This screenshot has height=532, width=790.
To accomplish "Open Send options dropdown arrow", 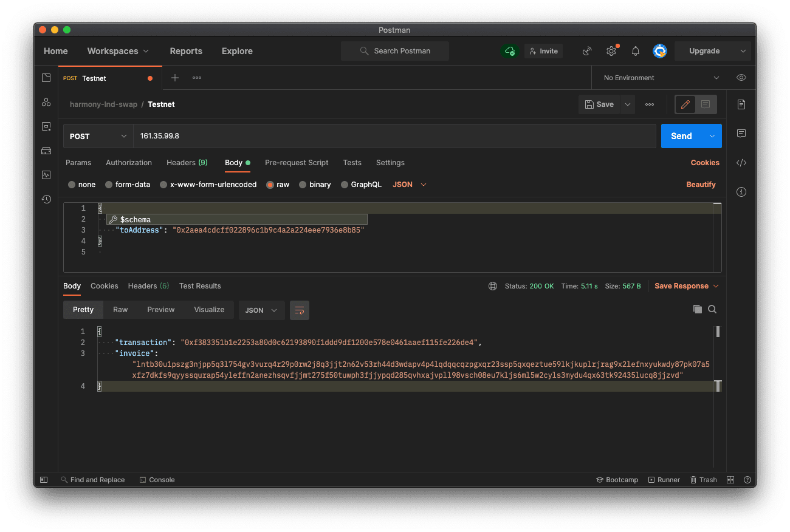I will [x=712, y=136].
